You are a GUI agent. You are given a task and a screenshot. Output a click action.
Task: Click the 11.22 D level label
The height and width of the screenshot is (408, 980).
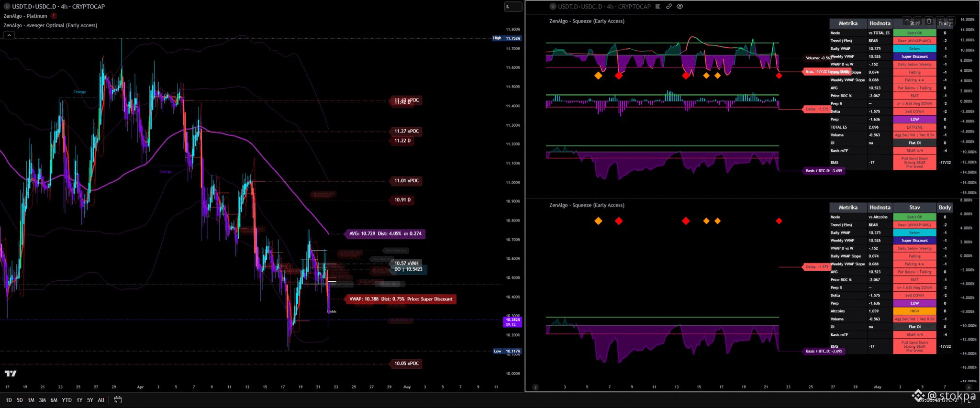tap(402, 141)
